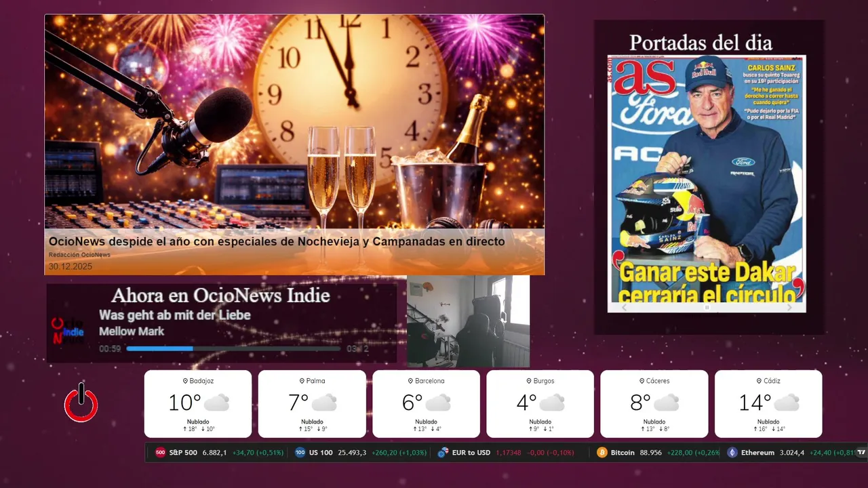Click Cádiz location pin icon

pyautogui.click(x=759, y=381)
